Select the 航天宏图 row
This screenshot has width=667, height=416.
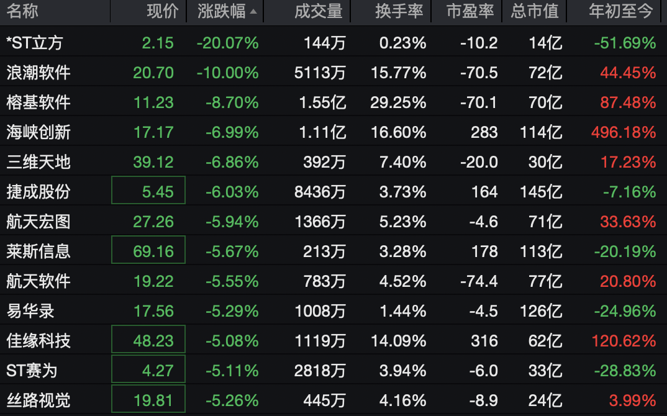click(x=38, y=221)
